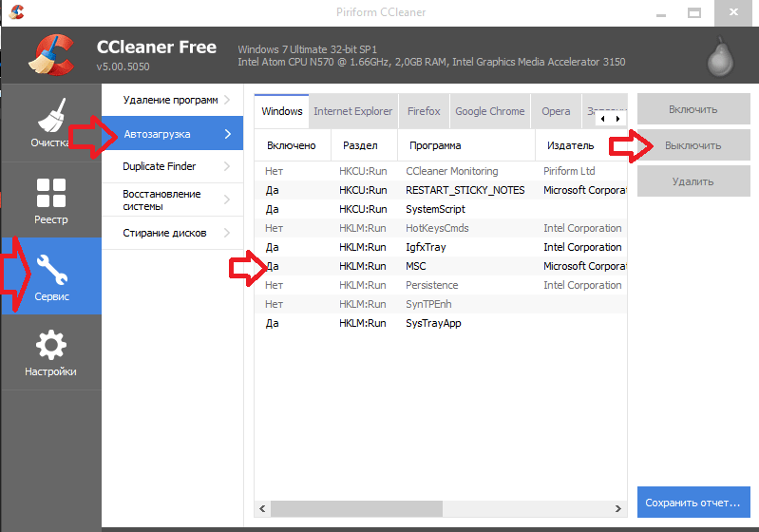Image resolution: width=759 pixels, height=532 pixels.
Task: Select the HotKeysCmds startup entry
Action: (x=441, y=228)
